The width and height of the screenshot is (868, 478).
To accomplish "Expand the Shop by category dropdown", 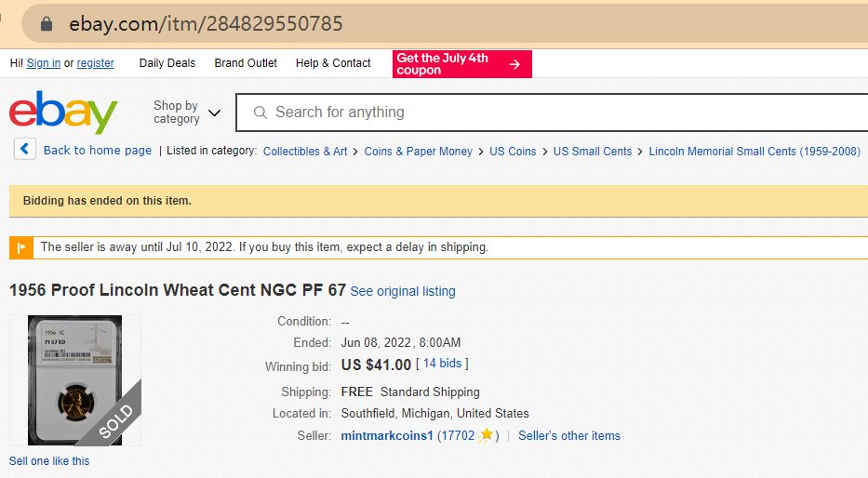I will click(x=187, y=113).
